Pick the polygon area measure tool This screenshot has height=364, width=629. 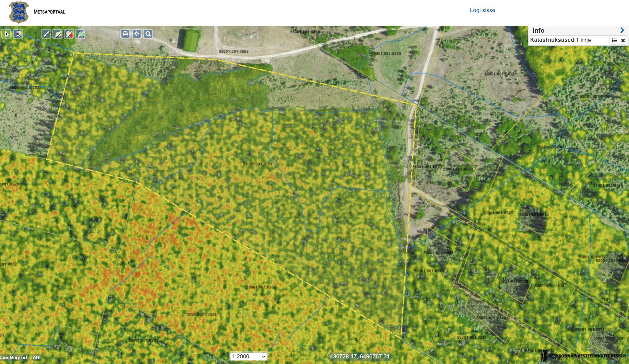58,34
